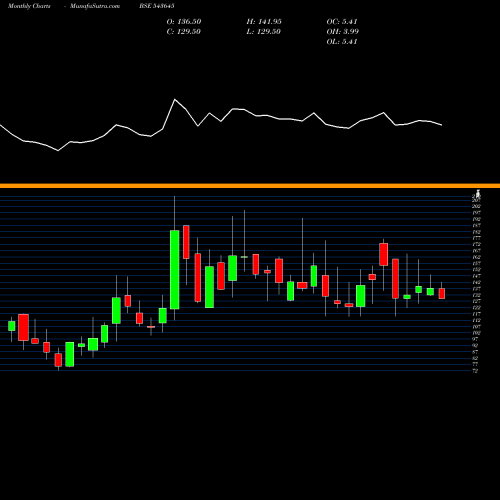Click the OL: 5.41 reading
The width and height of the screenshot is (500, 500).
(342, 41)
